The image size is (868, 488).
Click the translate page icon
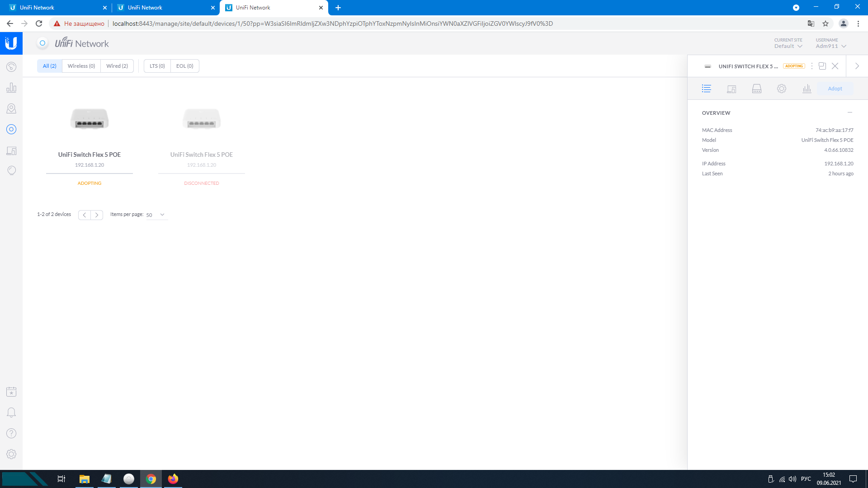point(811,23)
